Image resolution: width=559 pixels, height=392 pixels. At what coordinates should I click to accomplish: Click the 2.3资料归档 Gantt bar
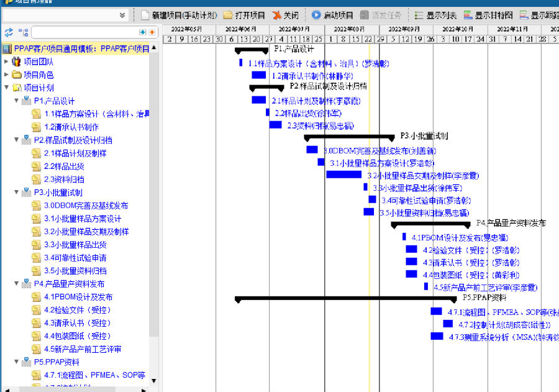tap(276, 125)
